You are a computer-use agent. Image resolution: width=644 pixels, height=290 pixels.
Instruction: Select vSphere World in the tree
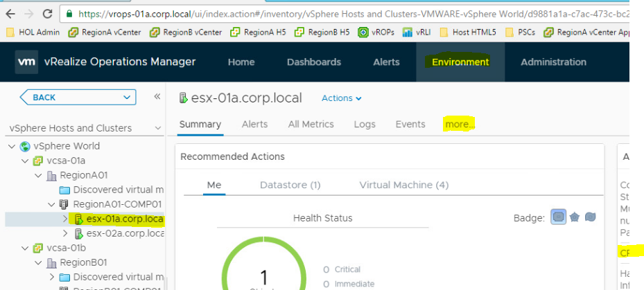click(x=67, y=146)
